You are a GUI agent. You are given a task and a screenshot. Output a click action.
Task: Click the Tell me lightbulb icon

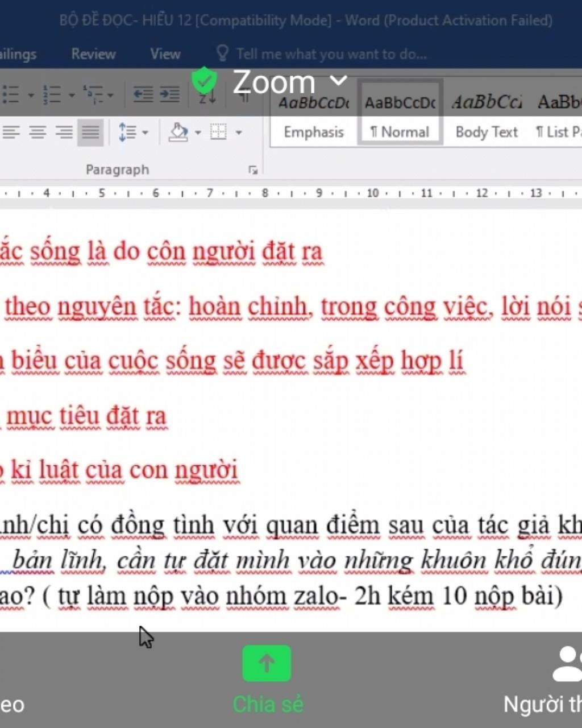pos(222,53)
